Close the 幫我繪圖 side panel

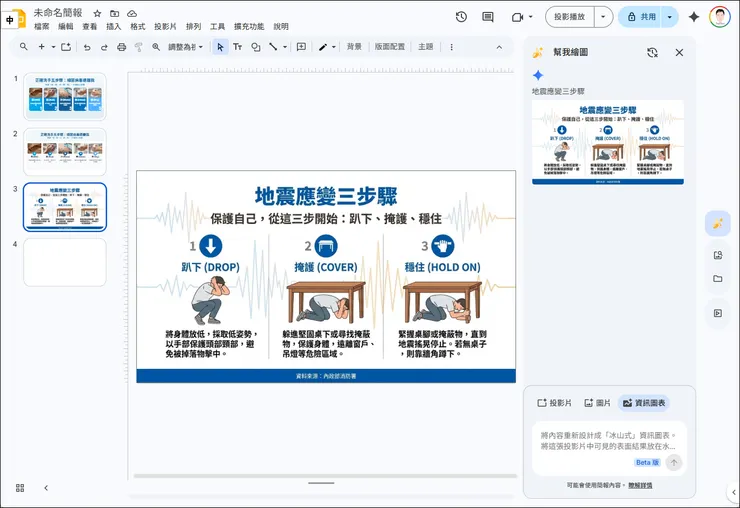[679, 52]
